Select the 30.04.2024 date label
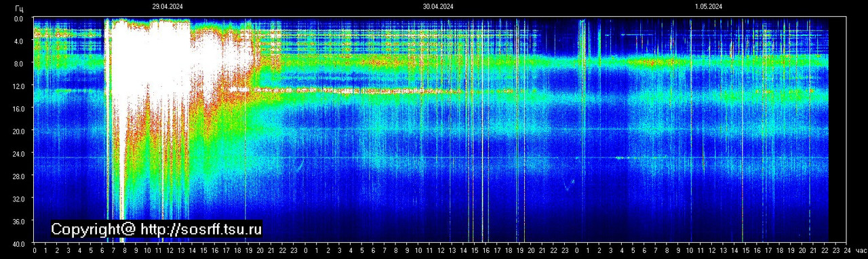This screenshot has height=259, width=868. 438,6
